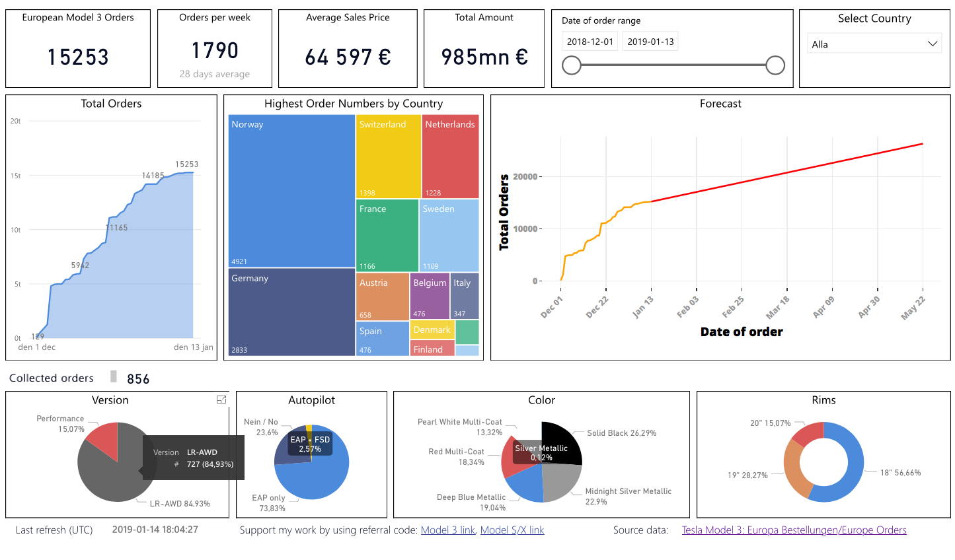Click the Solid Black slice in Color pie
This screenshot has height=560, width=955.
tap(562, 442)
